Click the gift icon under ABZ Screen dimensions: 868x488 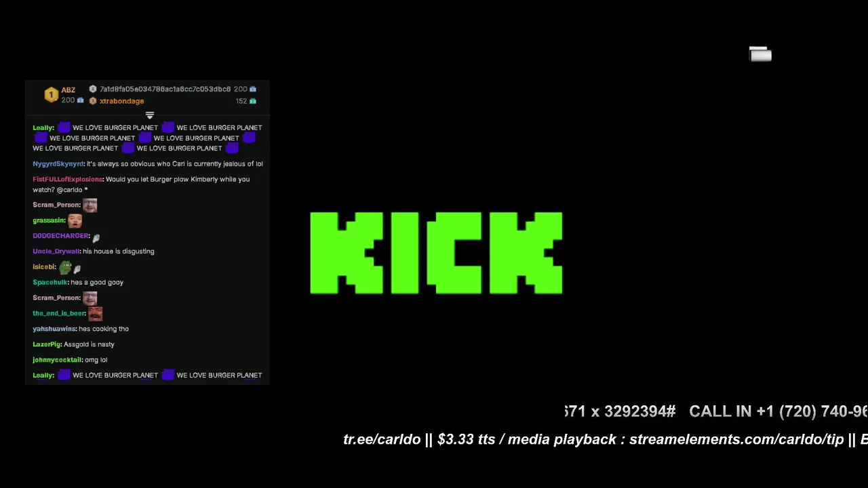pos(80,100)
